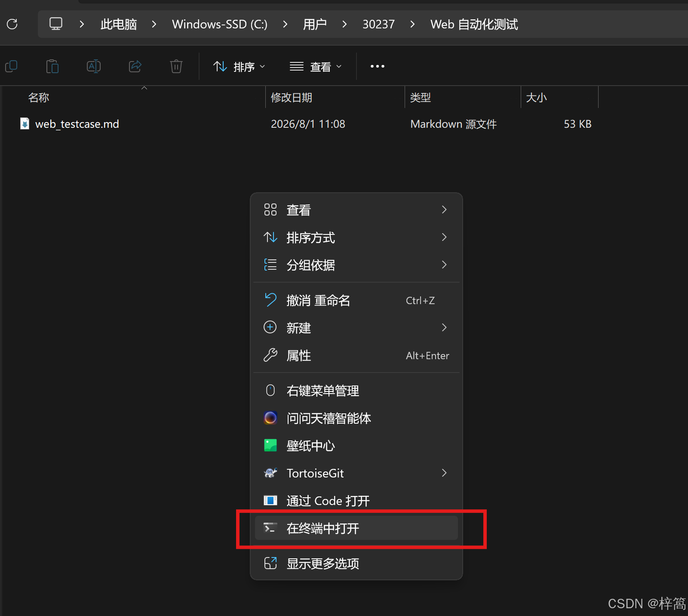Select 在终端中打开 in the context menu
The height and width of the screenshot is (616, 688).
(356, 528)
